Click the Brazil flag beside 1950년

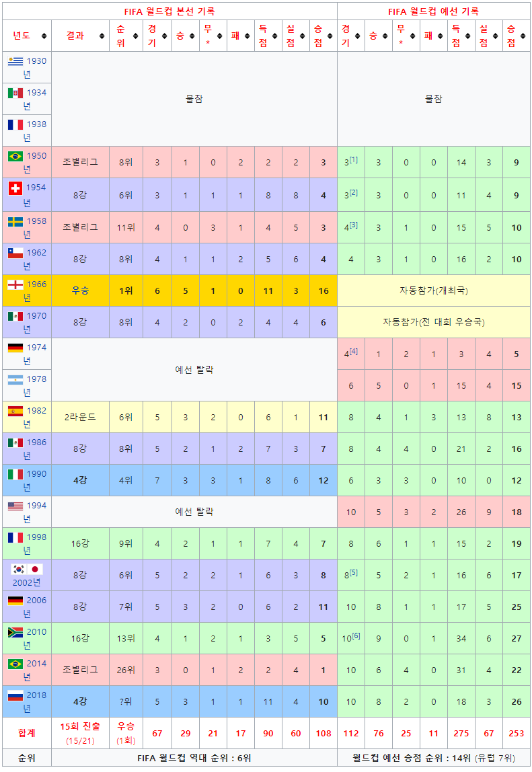[x=15, y=156]
